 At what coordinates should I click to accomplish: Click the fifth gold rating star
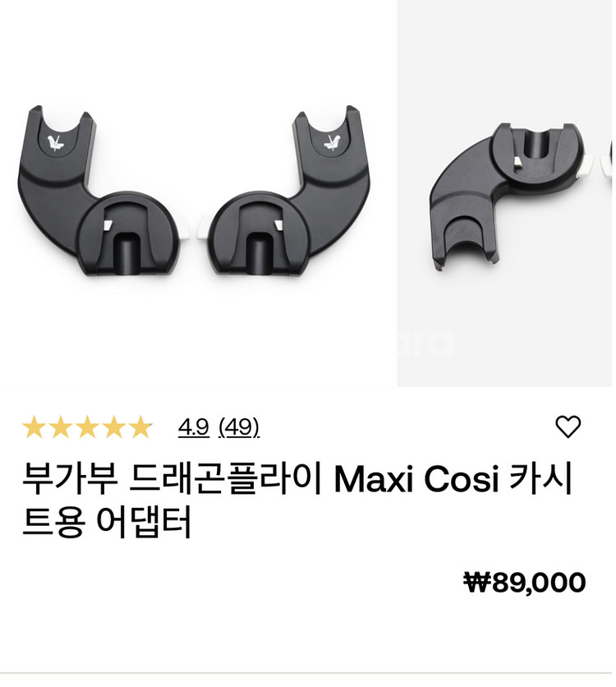140,426
